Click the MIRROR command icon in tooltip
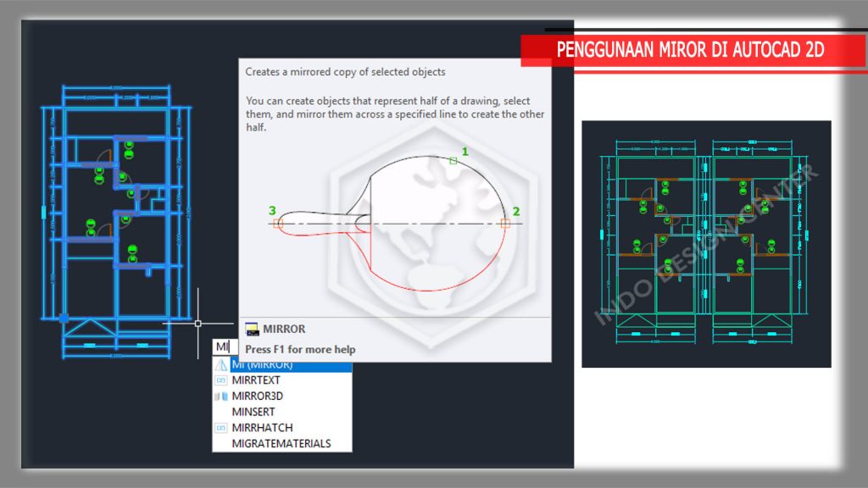Screen dimensions: 868x488 252,330
